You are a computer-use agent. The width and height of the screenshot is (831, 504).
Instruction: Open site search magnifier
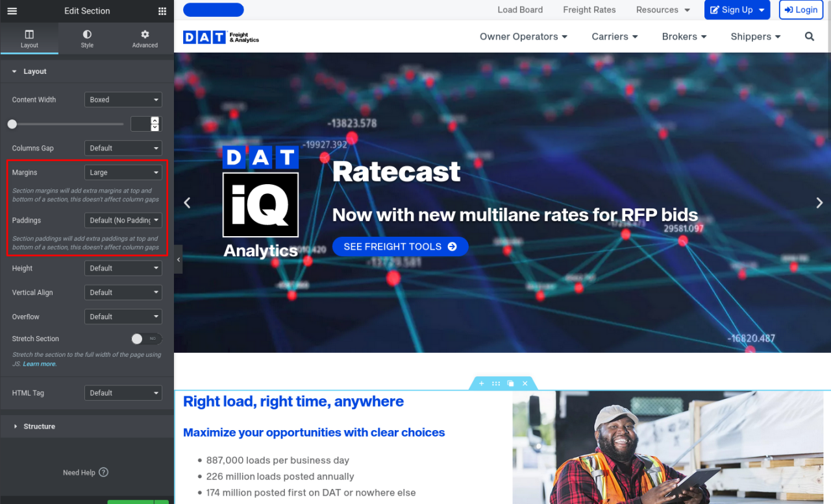point(810,36)
